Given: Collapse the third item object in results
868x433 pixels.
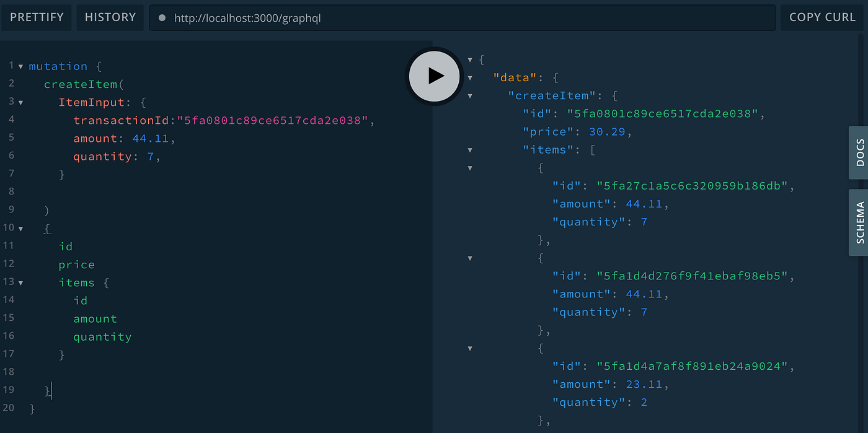Looking at the screenshot, I should coord(470,348).
